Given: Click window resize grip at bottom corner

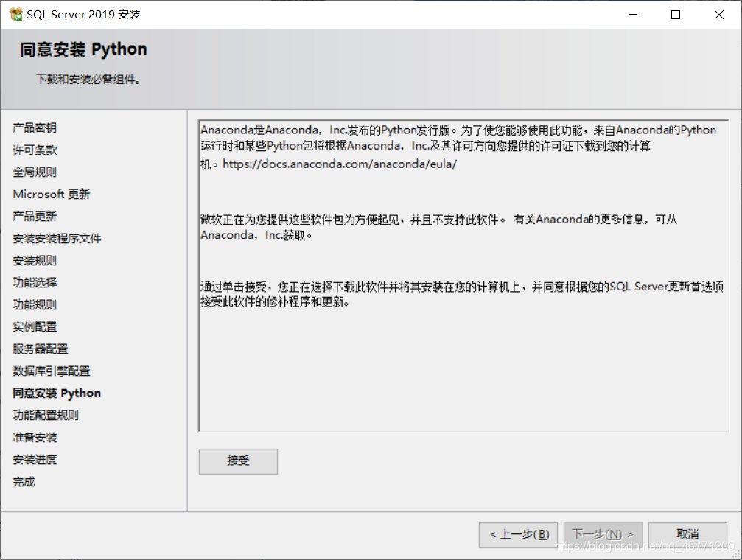Looking at the screenshot, I should point(736,554).
